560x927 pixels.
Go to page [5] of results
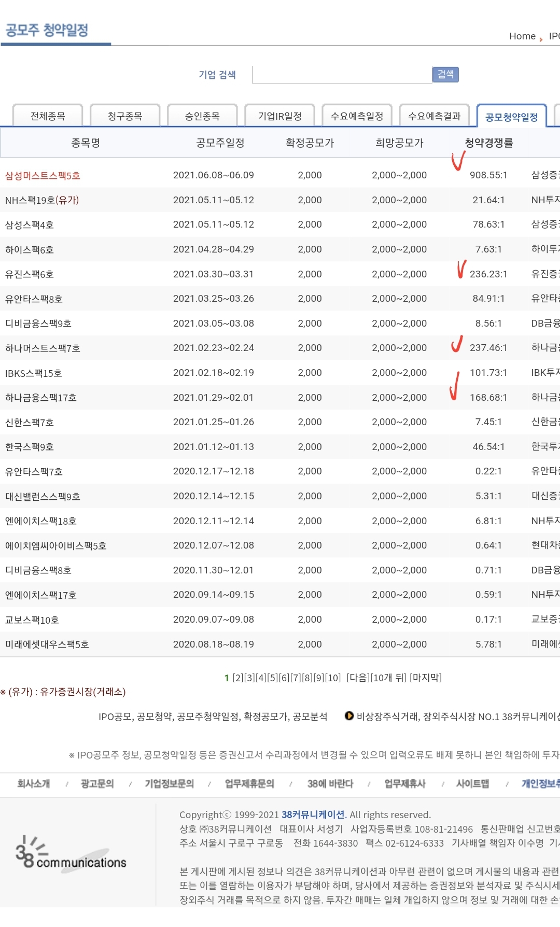pyautogui.click(x=272, y=678)
